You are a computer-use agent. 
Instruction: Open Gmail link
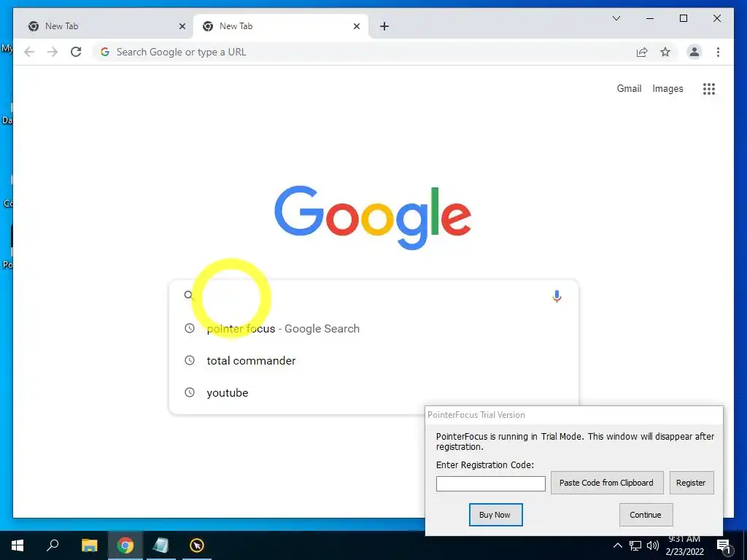pos(629,88)
